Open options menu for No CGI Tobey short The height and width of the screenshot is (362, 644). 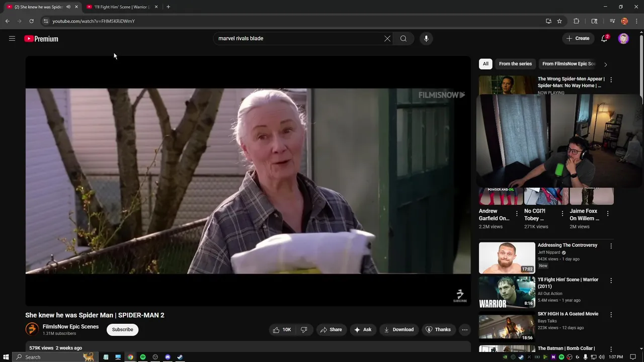click(562, 214)
